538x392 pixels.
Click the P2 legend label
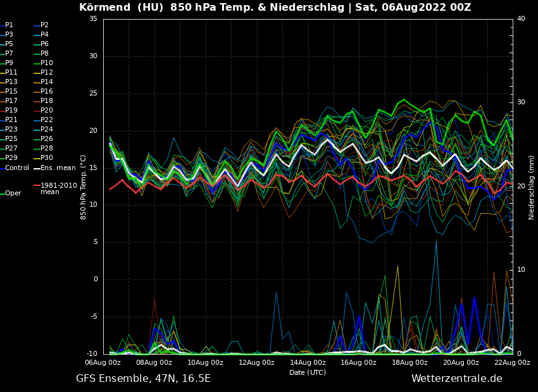click(44, 25)
